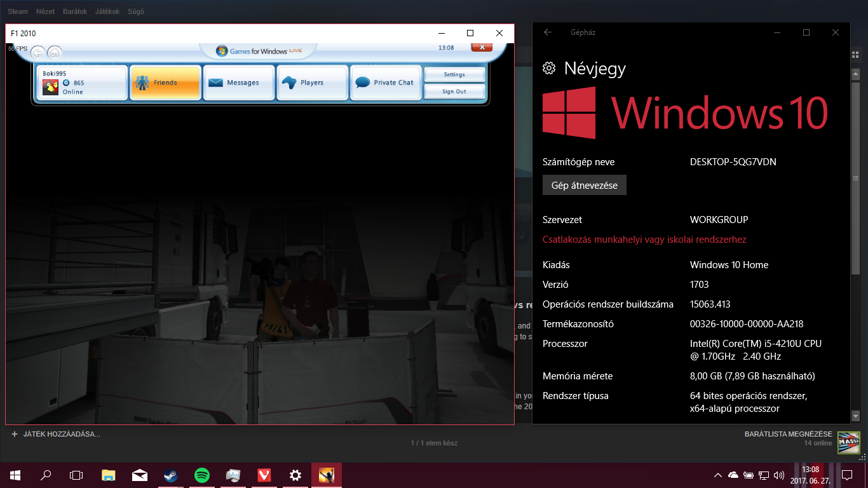This screenshot has width=868, height=488.
Task: Click the Névjegy heading in Gépház
Action: 595,69
